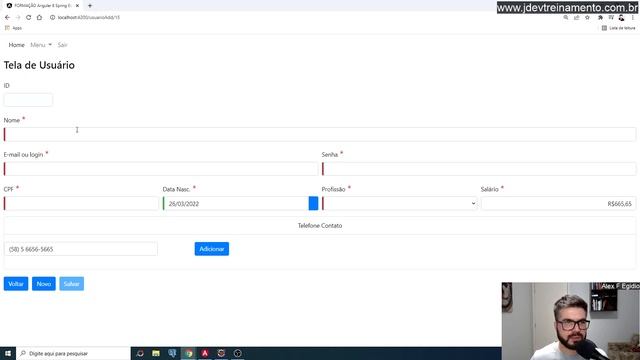Viewport: 640px width, 360px height.
Task: Focus the telephone number input
Action: pyautogui.click(x=81, y=249)
